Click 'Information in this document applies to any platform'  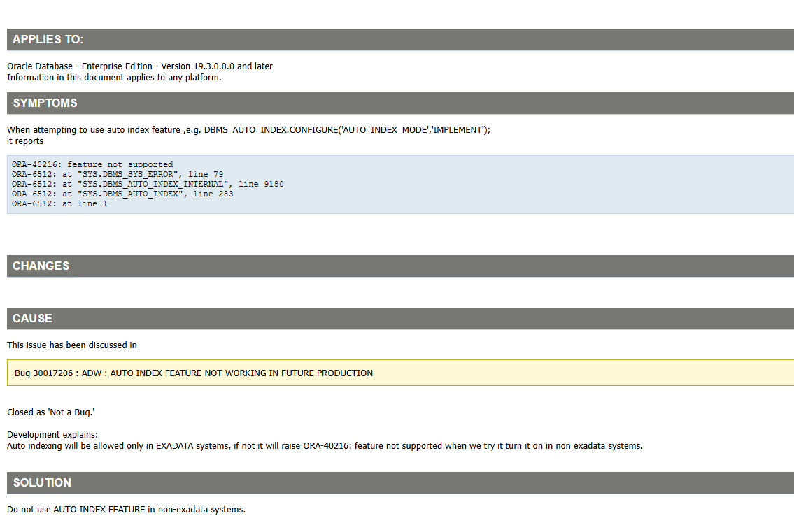coord(114,78)
